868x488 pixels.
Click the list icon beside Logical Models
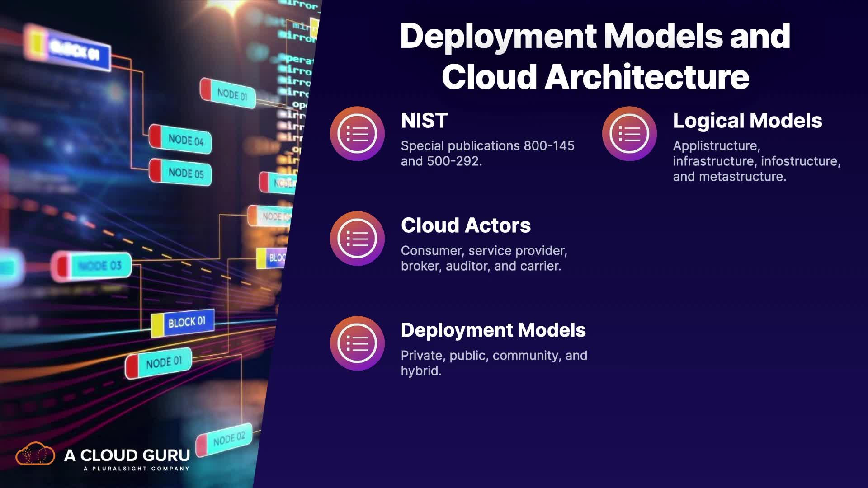click(629, 134)
